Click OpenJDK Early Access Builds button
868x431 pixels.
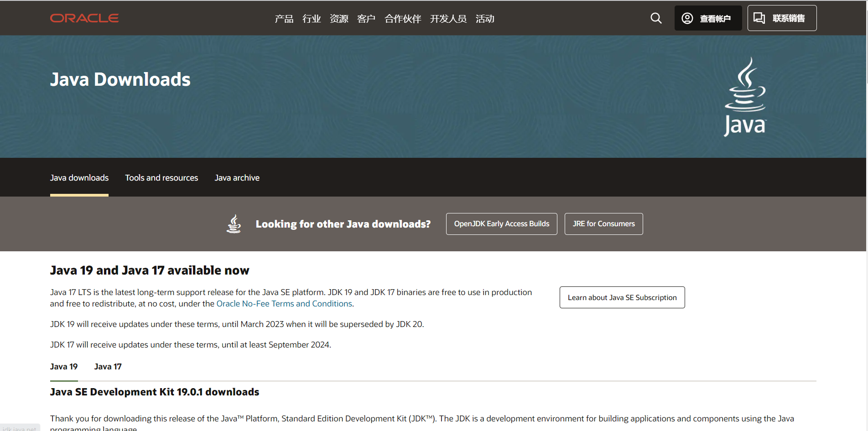click(x=501, y=224)
